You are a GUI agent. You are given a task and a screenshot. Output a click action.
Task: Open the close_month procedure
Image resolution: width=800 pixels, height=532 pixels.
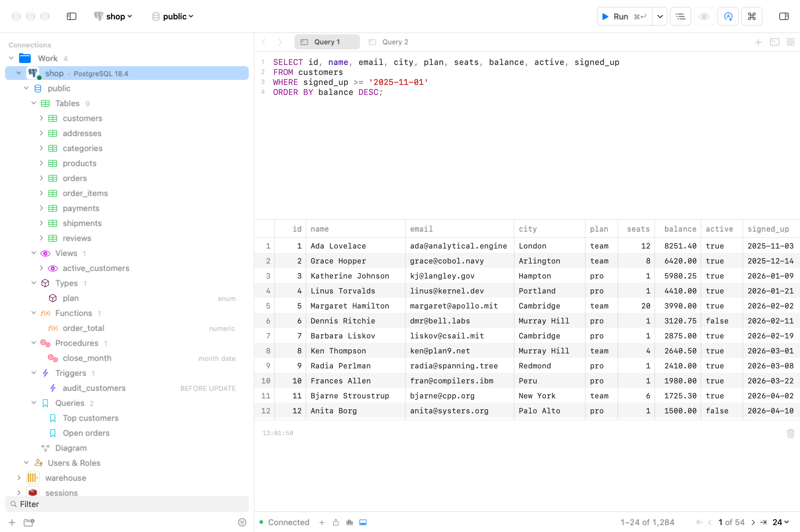tap(87, 358)
